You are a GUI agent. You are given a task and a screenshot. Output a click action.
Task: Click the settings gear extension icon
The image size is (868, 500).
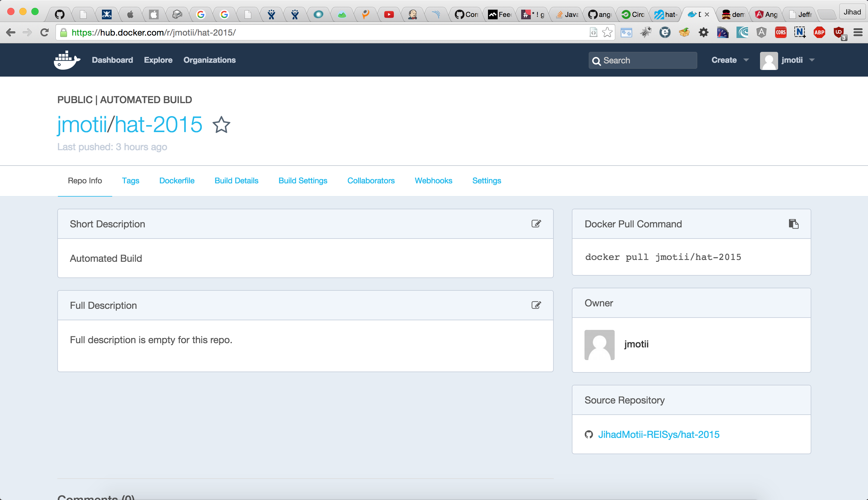(704, 33)
